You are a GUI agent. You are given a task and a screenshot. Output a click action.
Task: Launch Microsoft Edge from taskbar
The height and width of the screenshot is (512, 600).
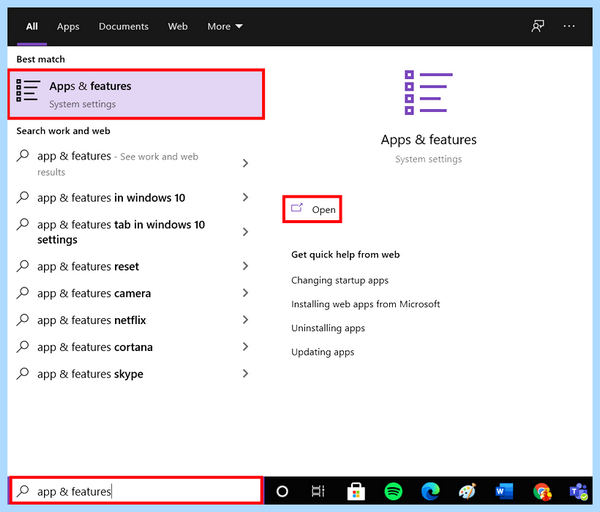tap(430, 491)
